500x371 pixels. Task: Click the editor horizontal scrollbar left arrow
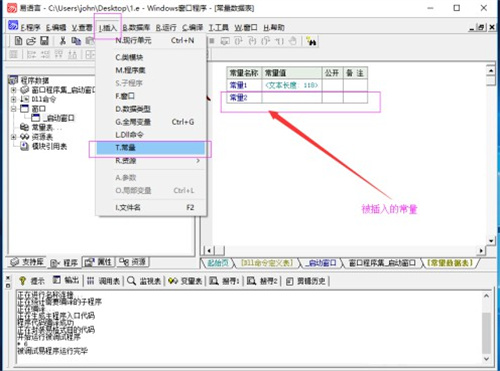coord(209,250)
